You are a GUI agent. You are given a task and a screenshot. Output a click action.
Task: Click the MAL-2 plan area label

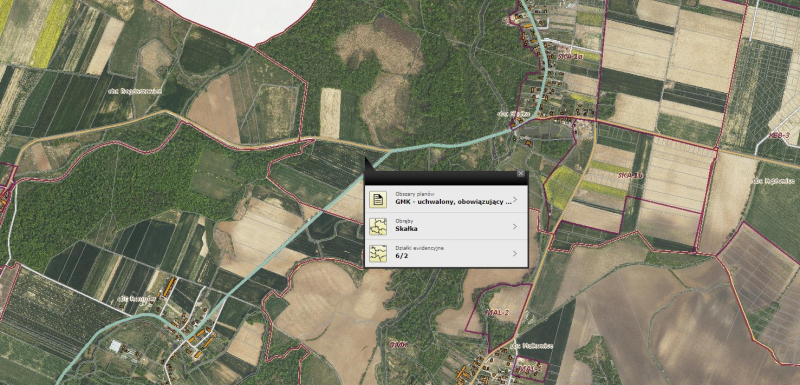[497, 312]
